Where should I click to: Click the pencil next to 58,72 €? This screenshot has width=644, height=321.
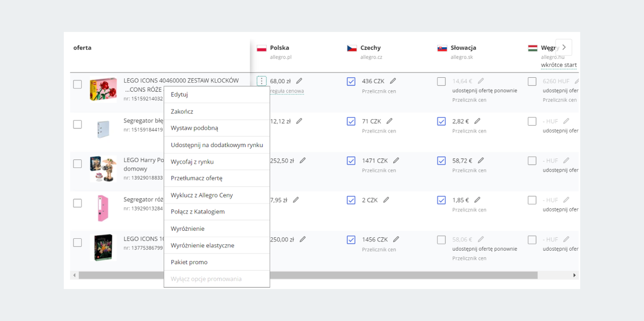481,160
